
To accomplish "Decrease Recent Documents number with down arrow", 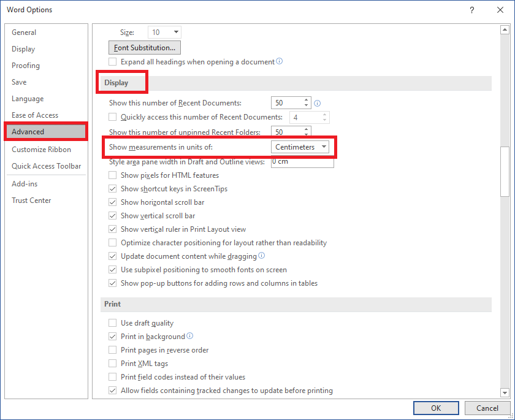I will [306, 105].
